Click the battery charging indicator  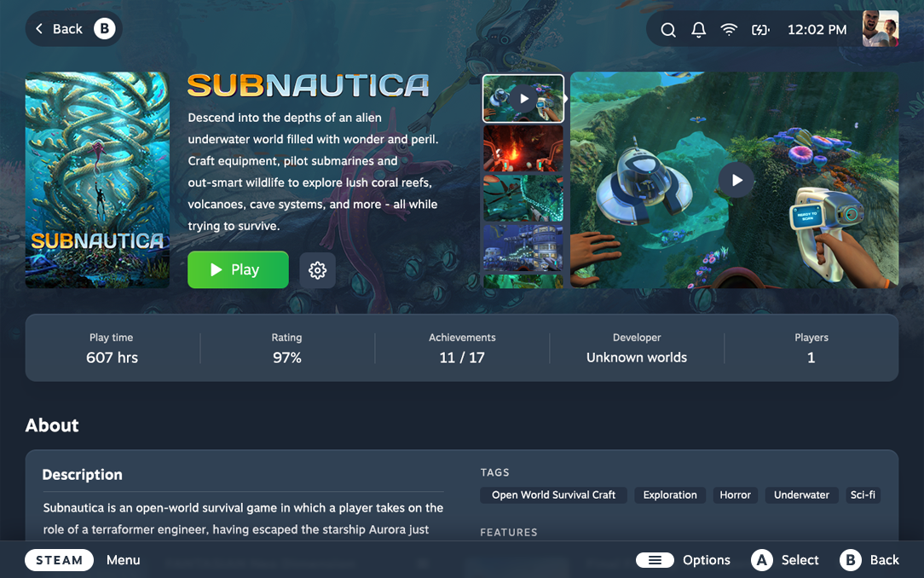tap(760, 30)
